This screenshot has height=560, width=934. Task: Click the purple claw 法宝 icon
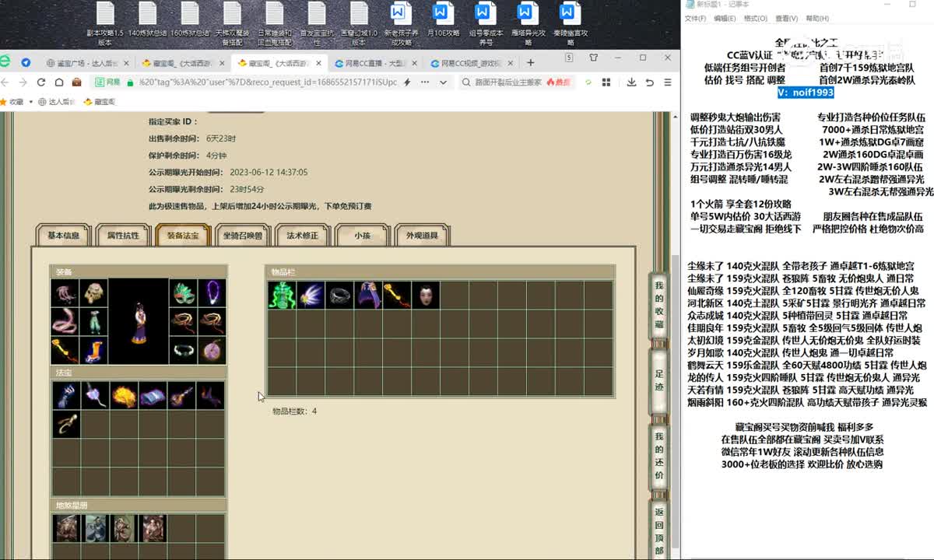(65, 395)
